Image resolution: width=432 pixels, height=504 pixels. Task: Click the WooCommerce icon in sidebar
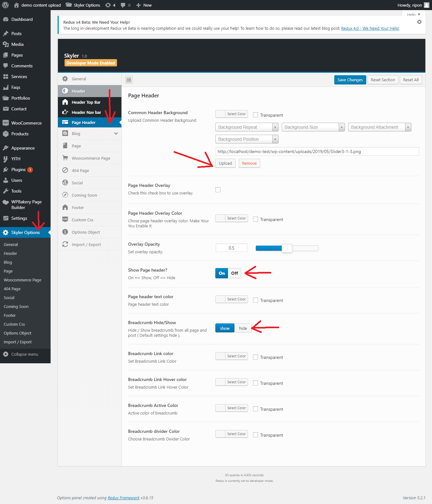click(x=6, y=123)
